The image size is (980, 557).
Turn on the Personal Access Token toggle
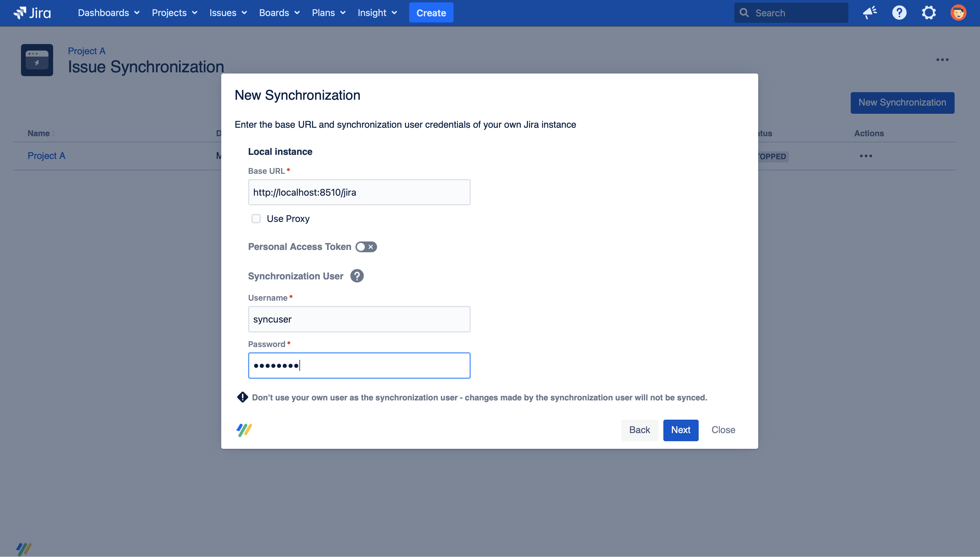click(x=366, y=247)
